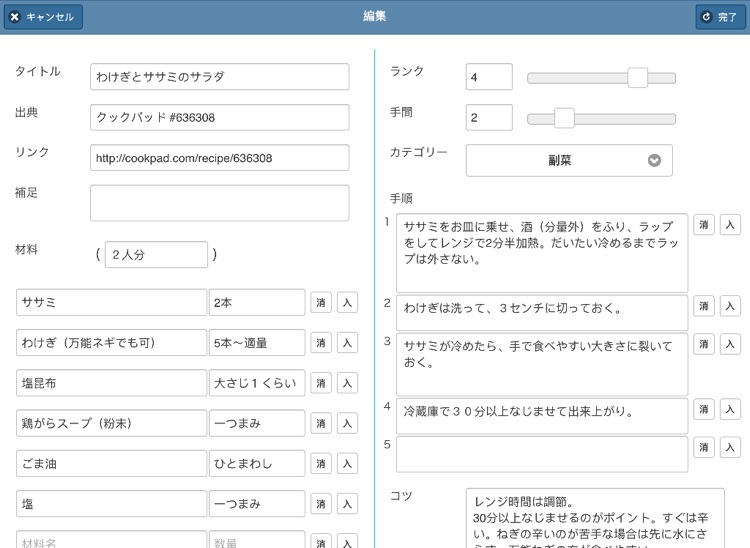Click the 大さじ1くらい quantity field
This screenshot has width=750, height=548.
(x=257, y=383)
